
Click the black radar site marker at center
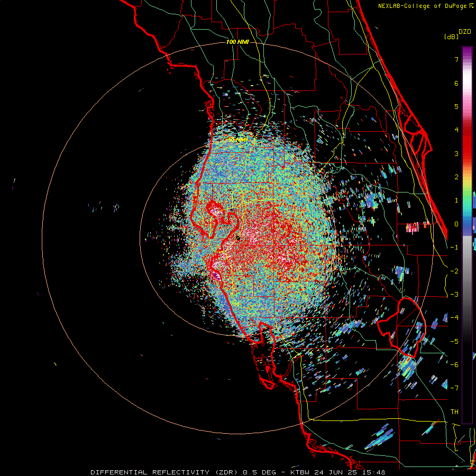pyautogui.click(x=239, y=237)
